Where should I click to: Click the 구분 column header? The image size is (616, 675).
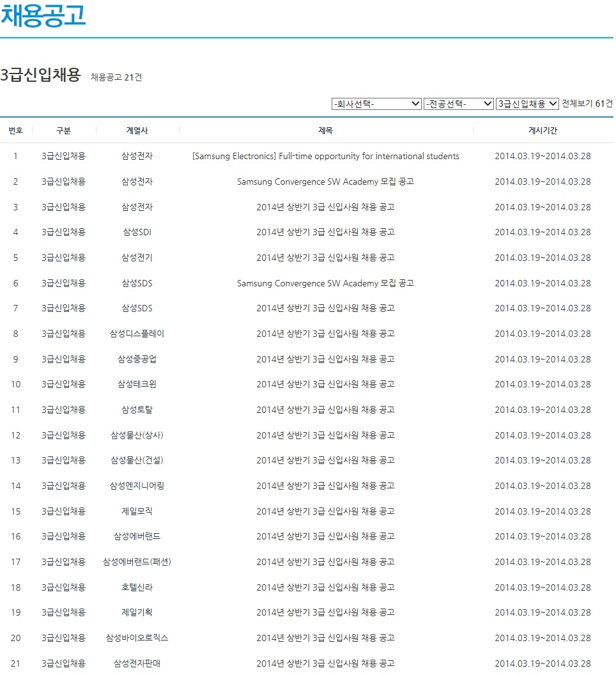[x=64, y=130]
